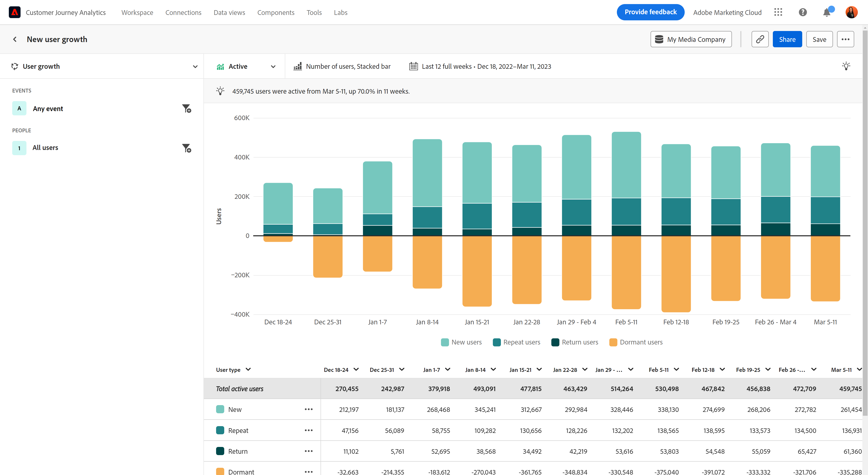
Task: Open the Data views menu
Action: pyautogui.click(x=229, y=12)
